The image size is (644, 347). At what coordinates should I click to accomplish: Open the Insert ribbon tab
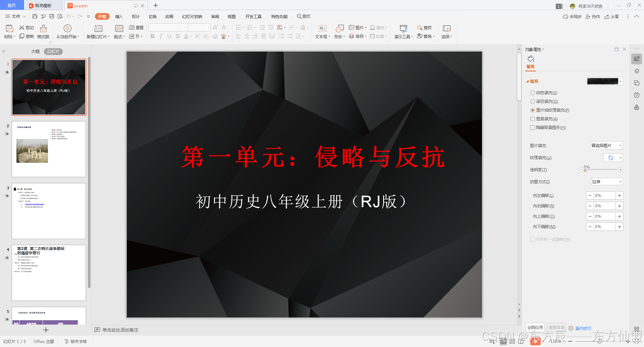119,16
